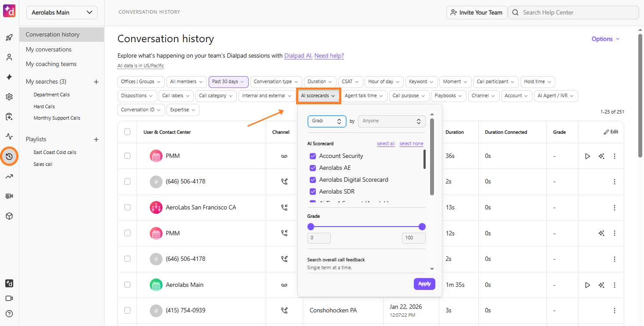Open the AI scorecards filter dropdown

tap(318, 96)
